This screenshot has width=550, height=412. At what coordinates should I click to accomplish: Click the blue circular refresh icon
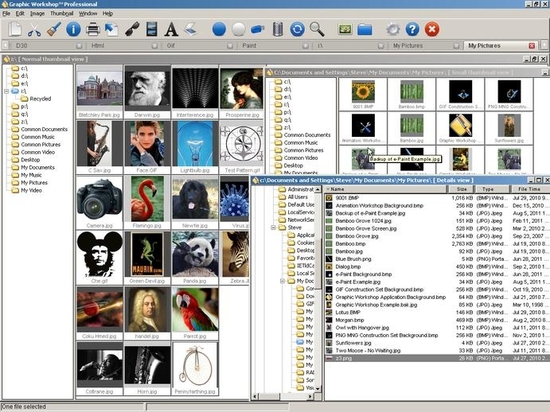297,29
